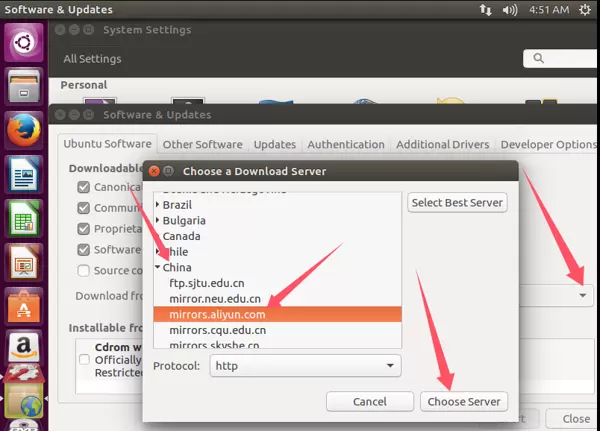Collapse the China server list
This screenshot has width=600, height=431.
pos(158,268)
